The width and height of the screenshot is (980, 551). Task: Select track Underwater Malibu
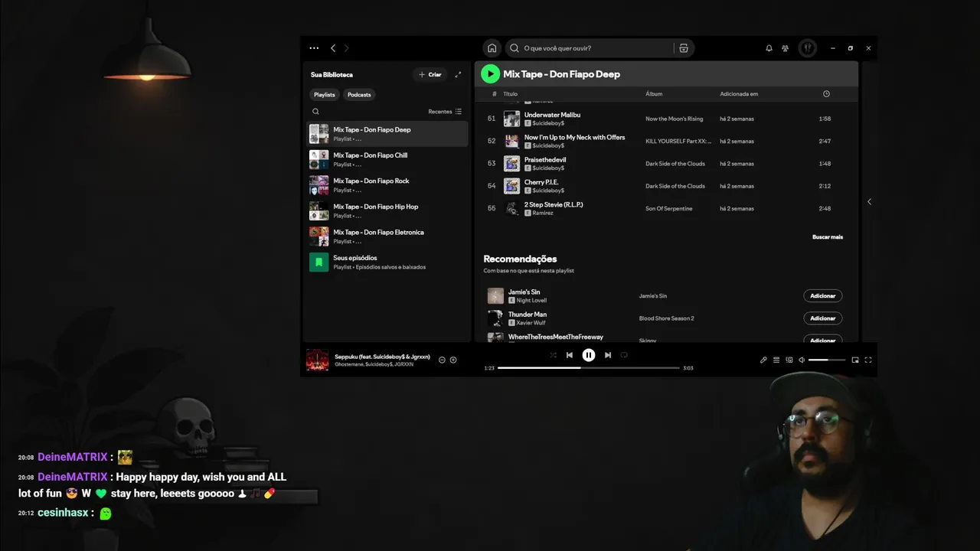[552, 115]
